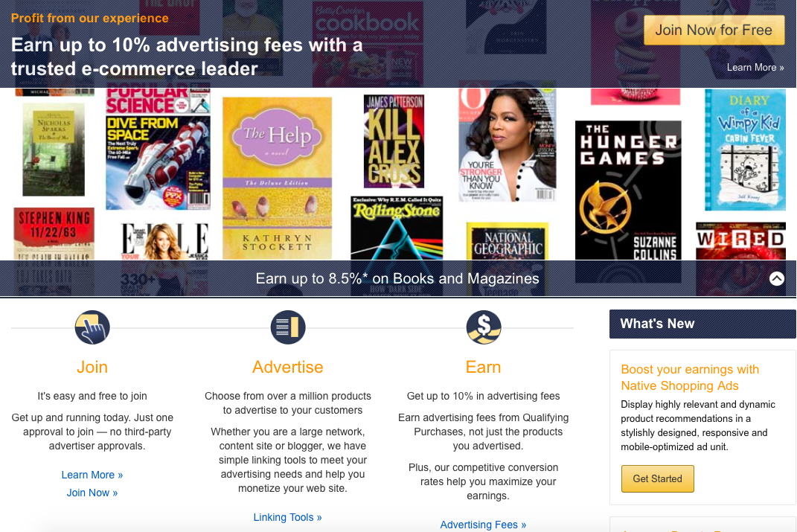Click the Rolling Stone magazine cover

coord(397,228)
